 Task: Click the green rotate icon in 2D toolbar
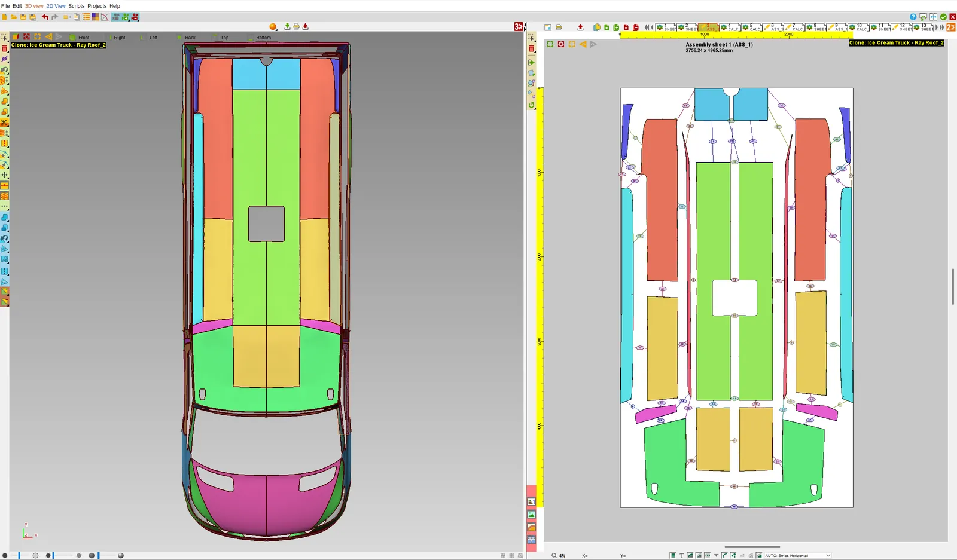click(x=531, y=105)
